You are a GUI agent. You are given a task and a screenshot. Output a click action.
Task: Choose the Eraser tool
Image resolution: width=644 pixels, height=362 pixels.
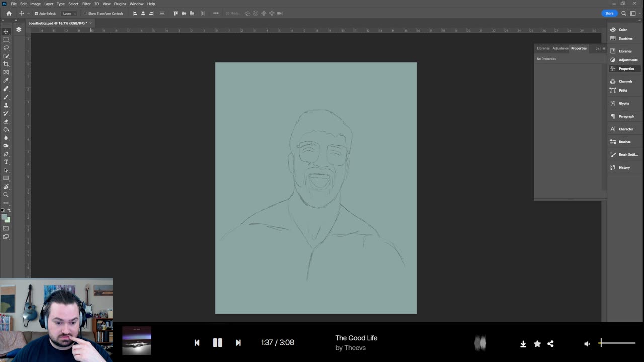point(6,121)
